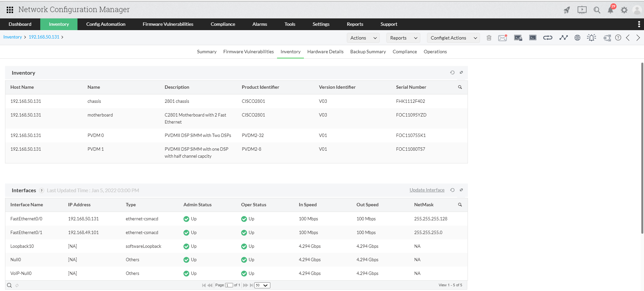Switch to the Hardware Details tab

click(x=325, y=52)
